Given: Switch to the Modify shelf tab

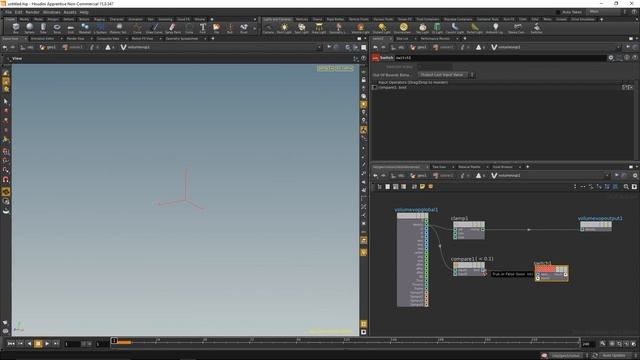Looking at the screenshot, I should point(24,19).
